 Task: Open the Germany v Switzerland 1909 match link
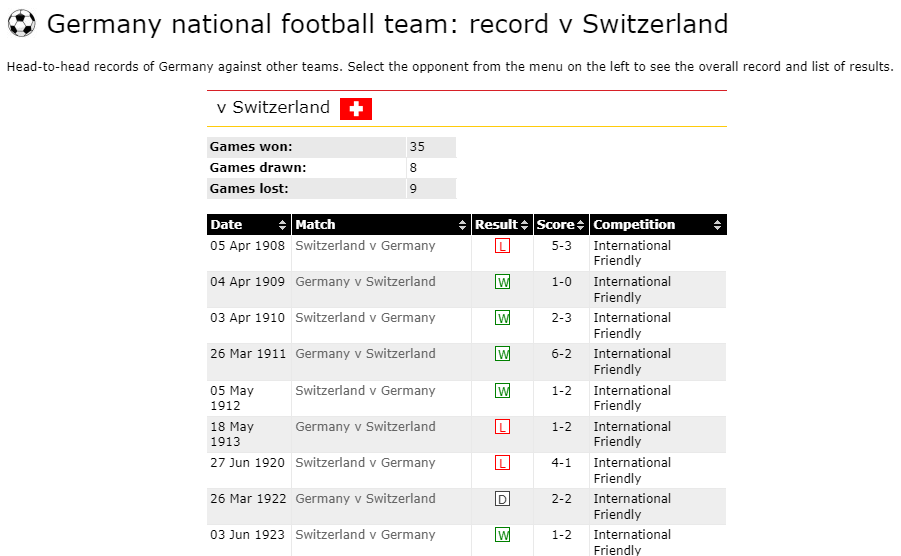tap(365, 282)
